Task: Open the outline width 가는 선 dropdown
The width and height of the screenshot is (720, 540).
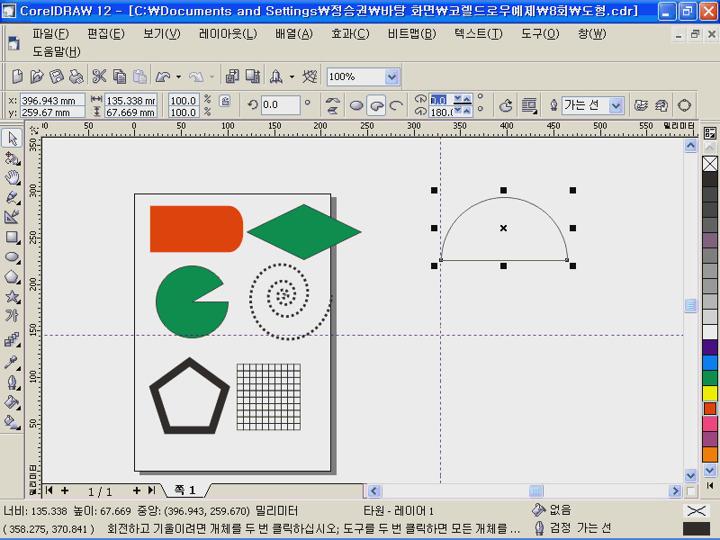Action: pos(616,106)
